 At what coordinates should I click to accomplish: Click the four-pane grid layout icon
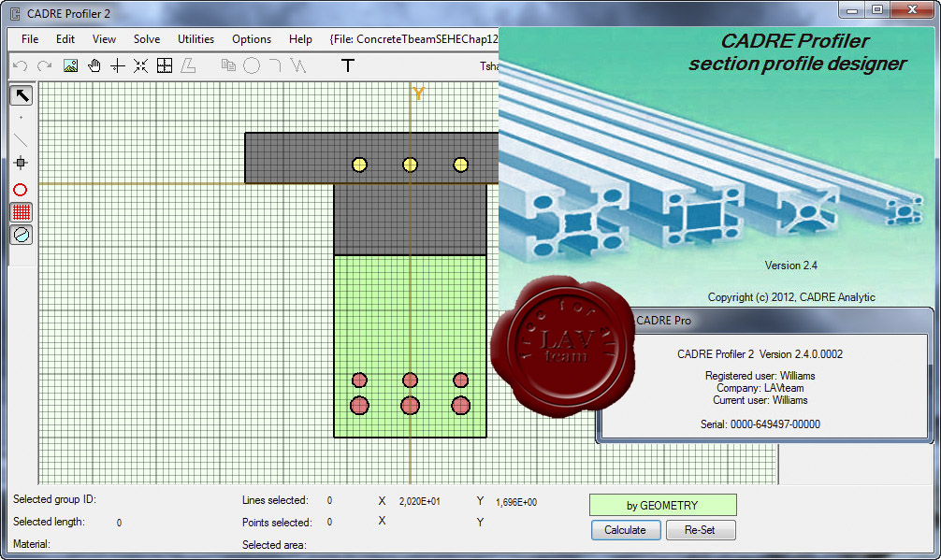[165, 65]
